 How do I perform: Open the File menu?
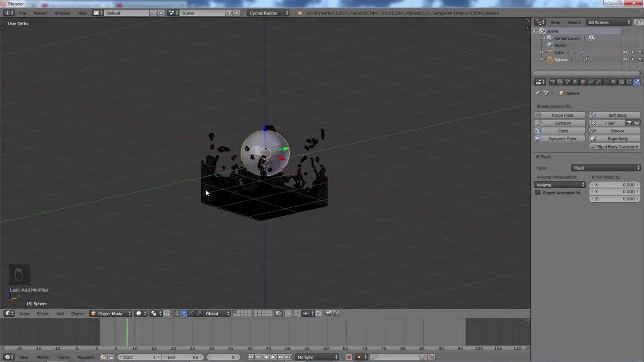23,13
